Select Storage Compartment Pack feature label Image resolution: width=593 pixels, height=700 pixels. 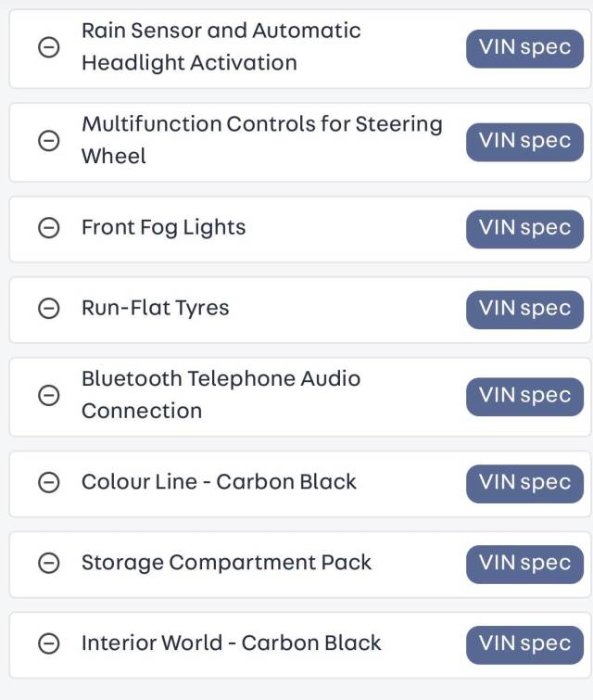pos(226,563)
